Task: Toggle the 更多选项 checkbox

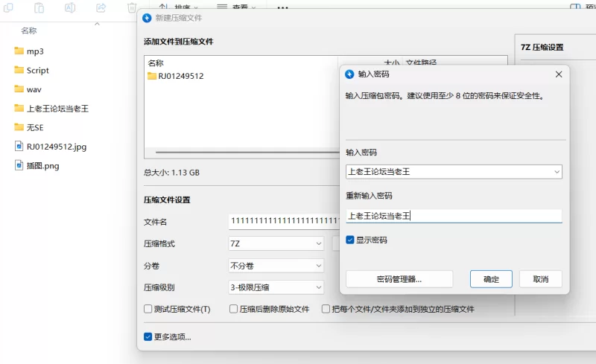Action: pos(148,336)
